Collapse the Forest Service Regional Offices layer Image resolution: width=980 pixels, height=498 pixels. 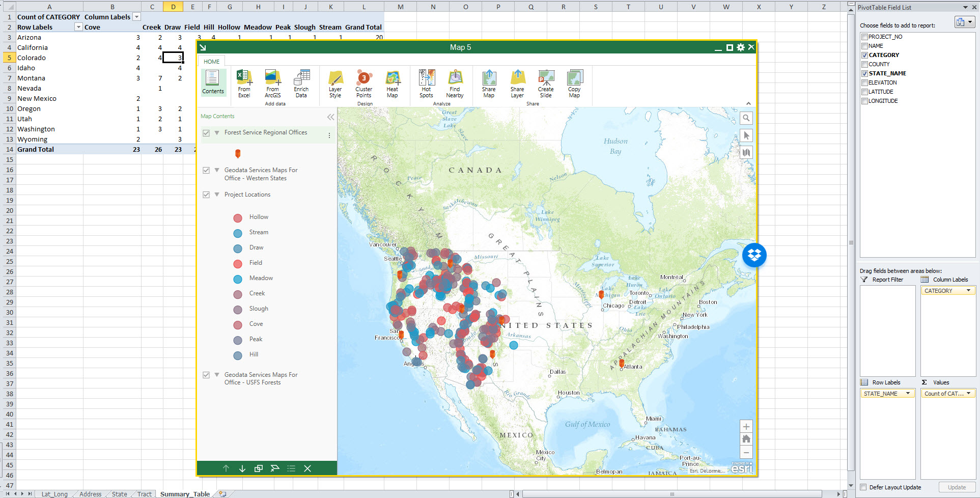[x=217, y=132]
